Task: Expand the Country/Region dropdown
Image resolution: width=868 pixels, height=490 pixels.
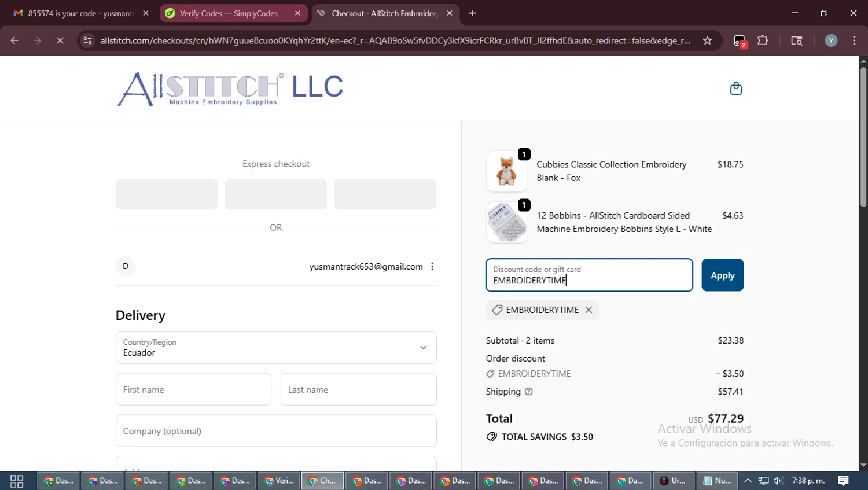Action: coord(276,348)
